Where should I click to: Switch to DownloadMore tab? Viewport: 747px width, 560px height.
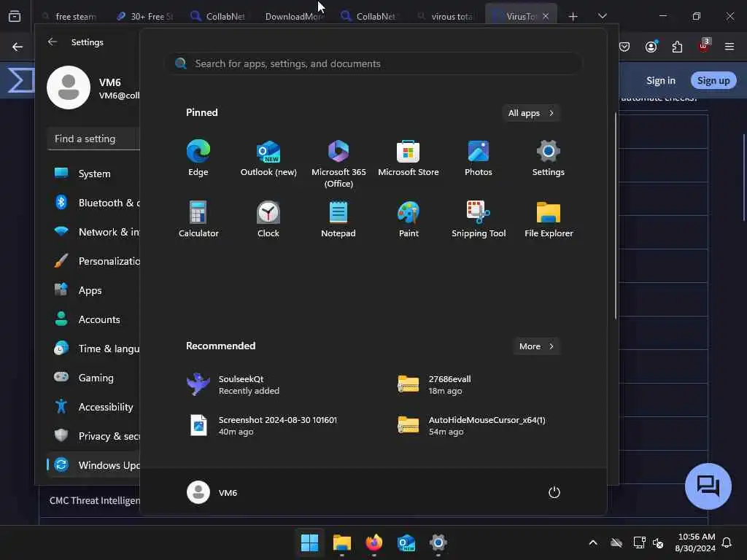pyautogui.click(x=294, y=17)
